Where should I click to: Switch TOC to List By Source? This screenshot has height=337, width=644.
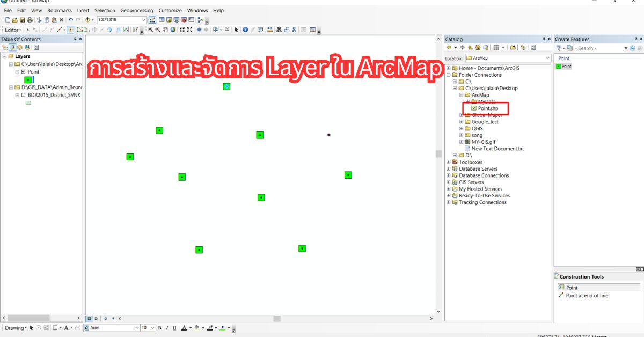[x=12, y=47]
